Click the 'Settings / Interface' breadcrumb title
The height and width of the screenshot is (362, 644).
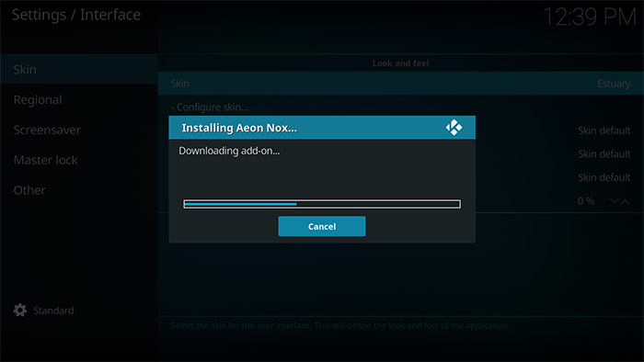[x=76, y=15]
